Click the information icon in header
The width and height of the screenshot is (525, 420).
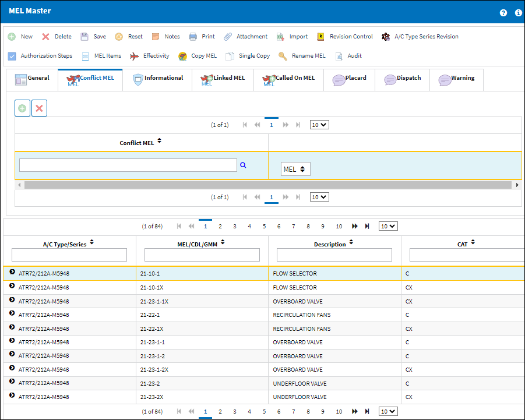[x=519, y=13]
